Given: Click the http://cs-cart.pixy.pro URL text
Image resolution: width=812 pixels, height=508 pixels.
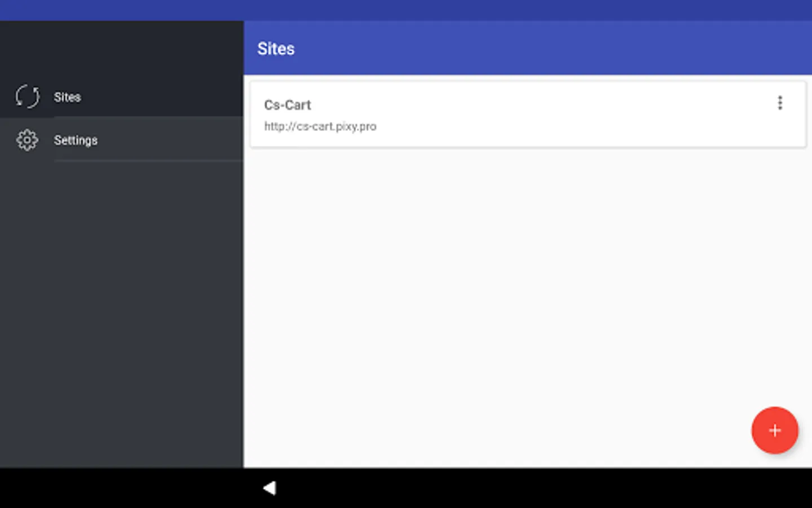Looking at the screenshot, I should pos(320,126).
